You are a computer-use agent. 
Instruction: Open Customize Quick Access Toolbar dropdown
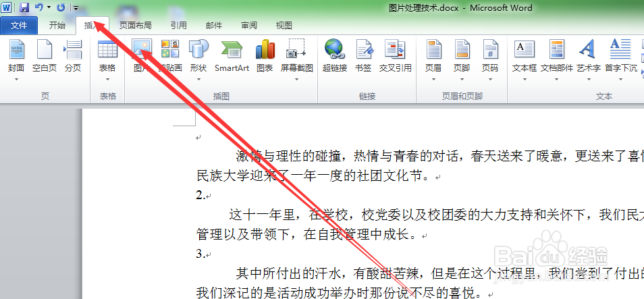click(x=76, y=7)
